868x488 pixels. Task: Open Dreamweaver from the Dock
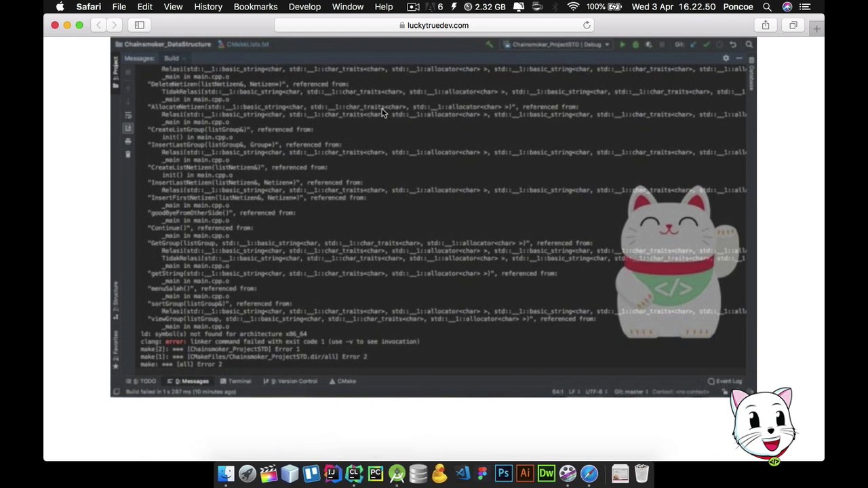click(x=546, y=473)
